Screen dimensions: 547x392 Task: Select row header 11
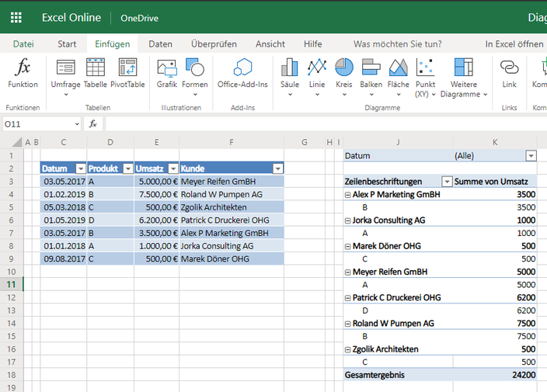point(12,285)
